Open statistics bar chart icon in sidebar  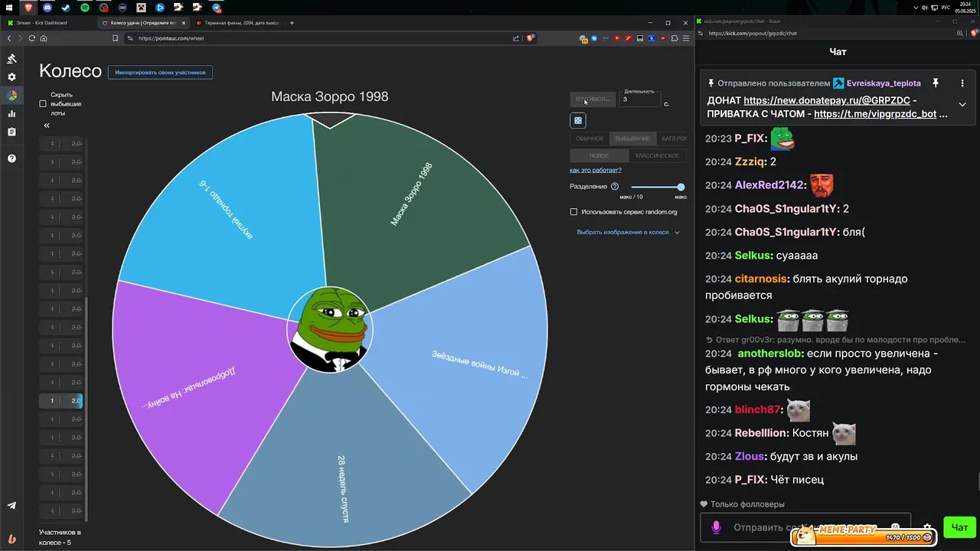click(11, 114)
